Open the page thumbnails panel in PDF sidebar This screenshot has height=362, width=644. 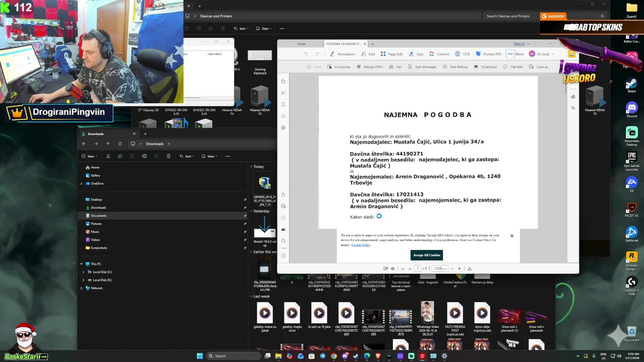click(x=283, y=81)
